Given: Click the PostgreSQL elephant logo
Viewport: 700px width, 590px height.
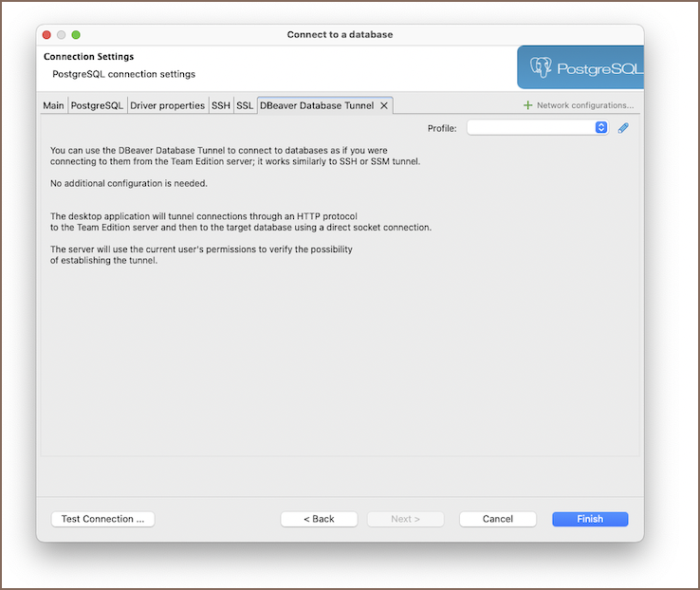Looking at the screenshot, I should pos(542,68).
